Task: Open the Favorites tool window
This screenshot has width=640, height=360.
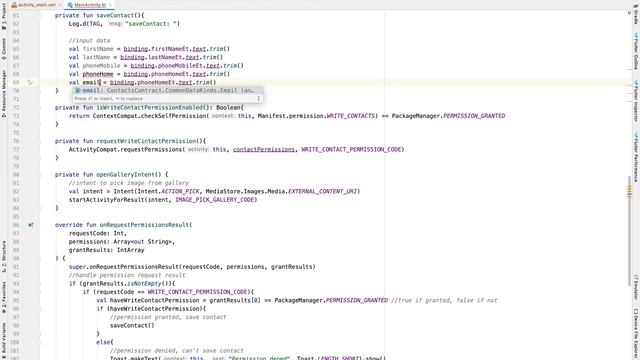Action: [x=4, y=297]
